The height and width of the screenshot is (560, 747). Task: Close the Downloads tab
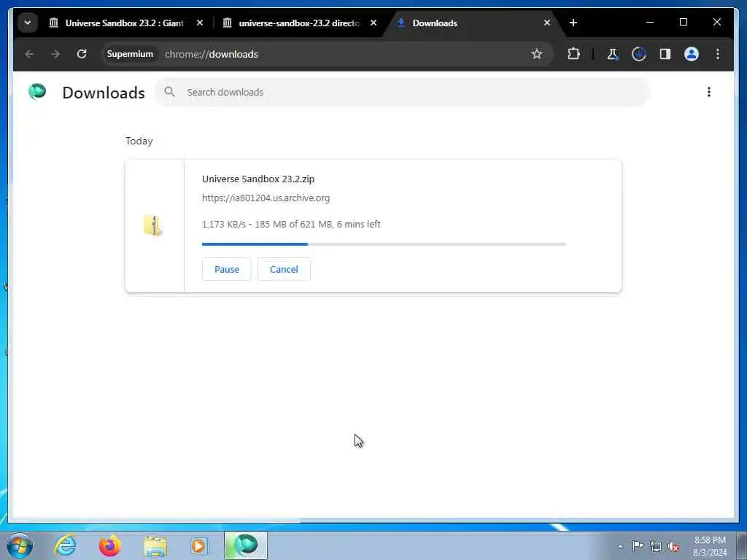click(547, 23)
